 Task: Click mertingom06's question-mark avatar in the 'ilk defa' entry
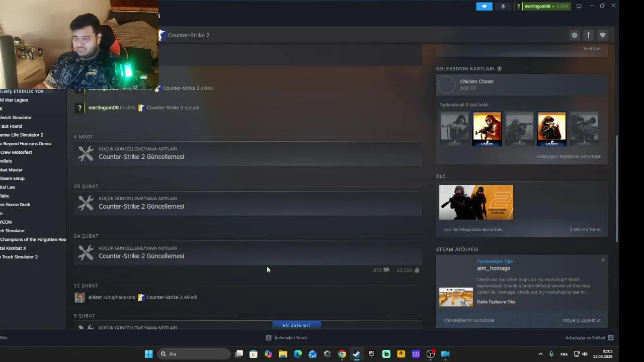pos(79,108)
